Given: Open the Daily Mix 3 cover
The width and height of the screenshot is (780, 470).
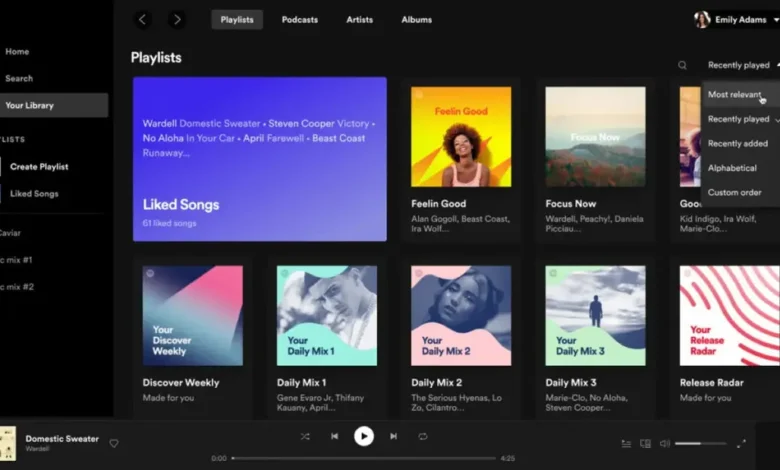Looking at the screenshot, I should [595, 315].
